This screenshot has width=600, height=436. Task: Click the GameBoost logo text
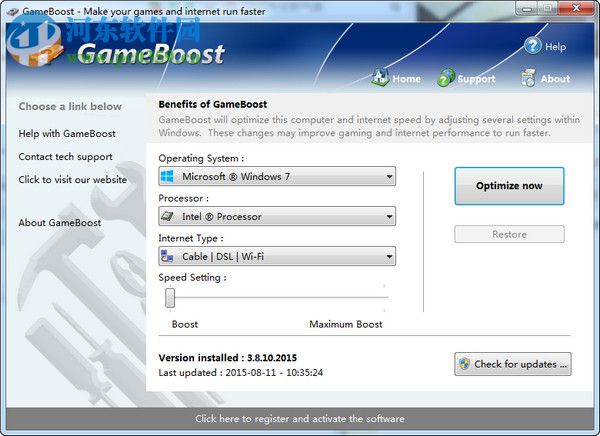(x=151, y=54)
